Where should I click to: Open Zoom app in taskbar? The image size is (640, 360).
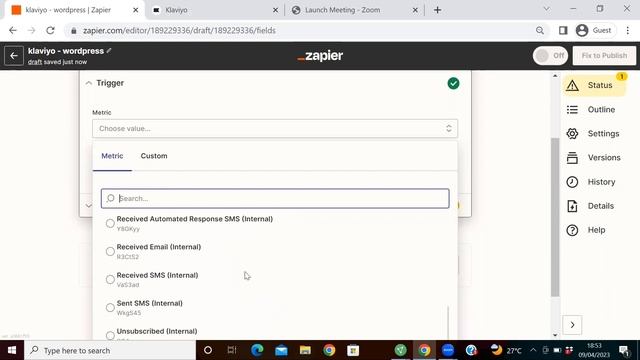click(448, 350)
